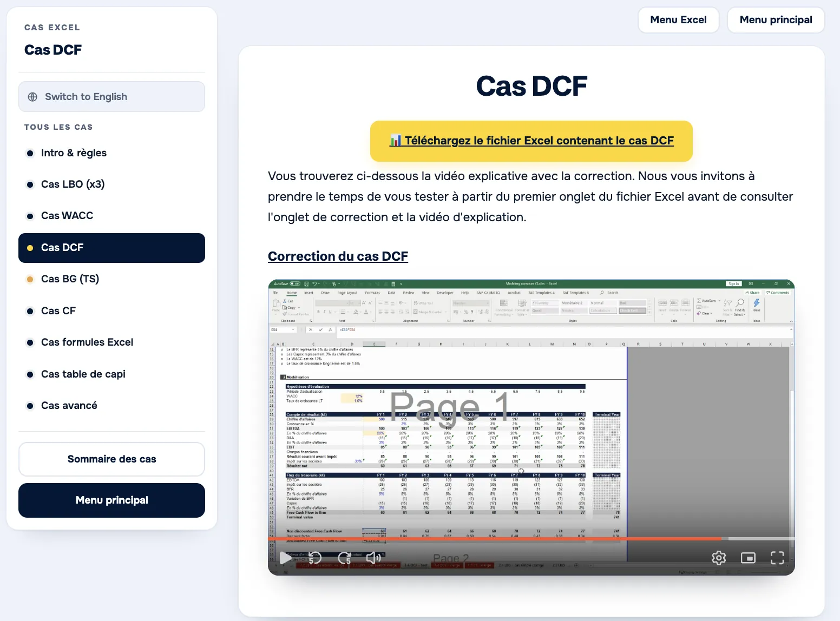Click the large 'Cas DCF' page title
The height and width of the screenshot is (621, 840).
531,86
